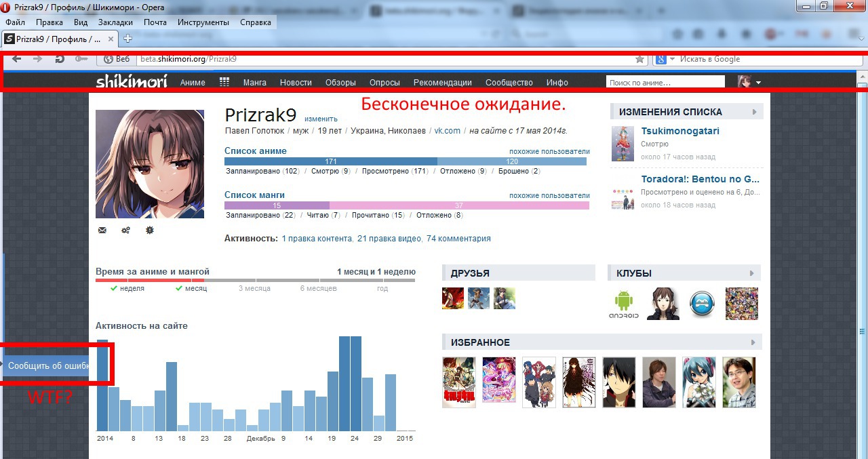Click the изменить link beside username

pyautogui.click(x=321, y=119)
